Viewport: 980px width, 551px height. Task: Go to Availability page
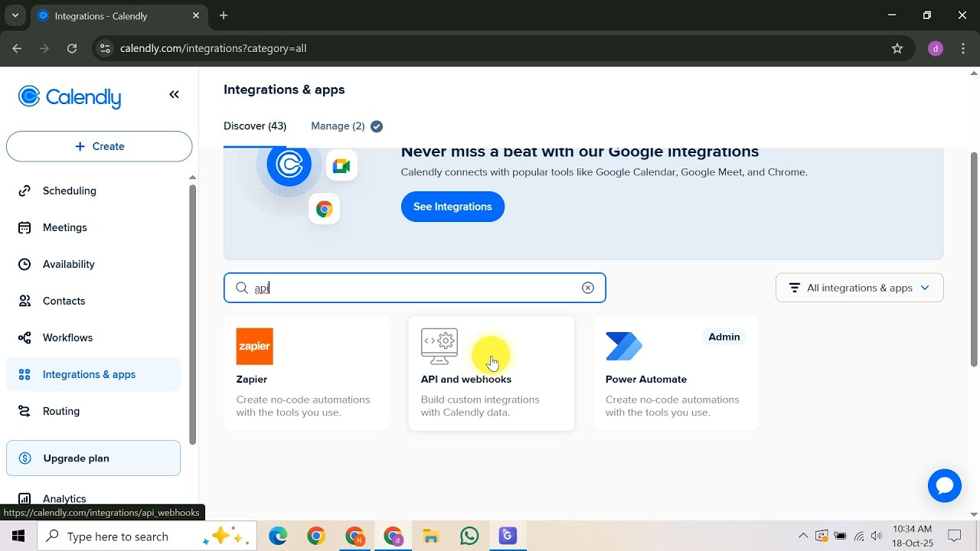pos(68,264)
